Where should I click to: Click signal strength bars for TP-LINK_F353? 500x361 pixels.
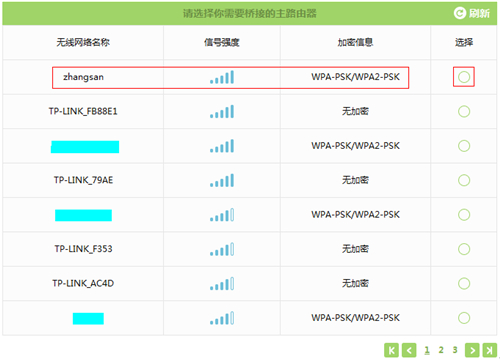click(222, 249)
